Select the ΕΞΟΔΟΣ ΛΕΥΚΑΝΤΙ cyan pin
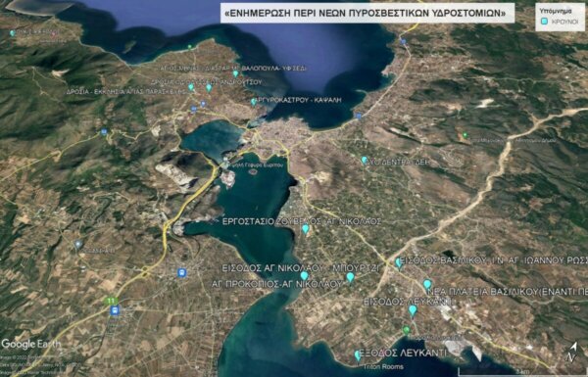 (358, 355)
